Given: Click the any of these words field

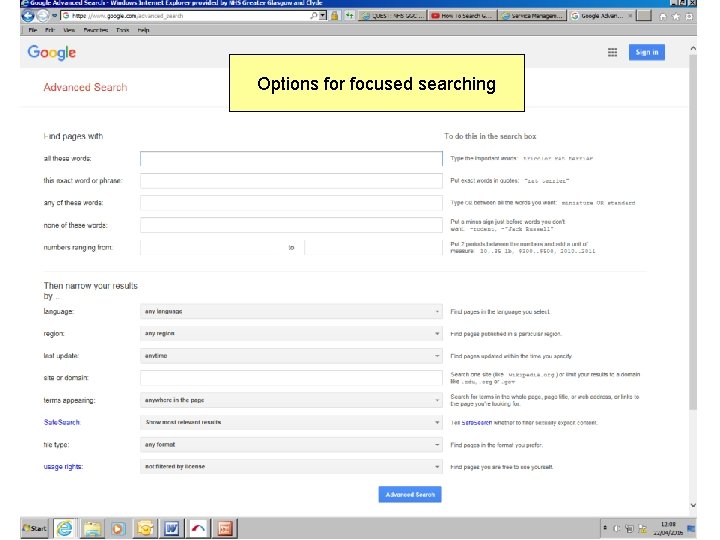Looking at the screenshot, I should [291, 203].
